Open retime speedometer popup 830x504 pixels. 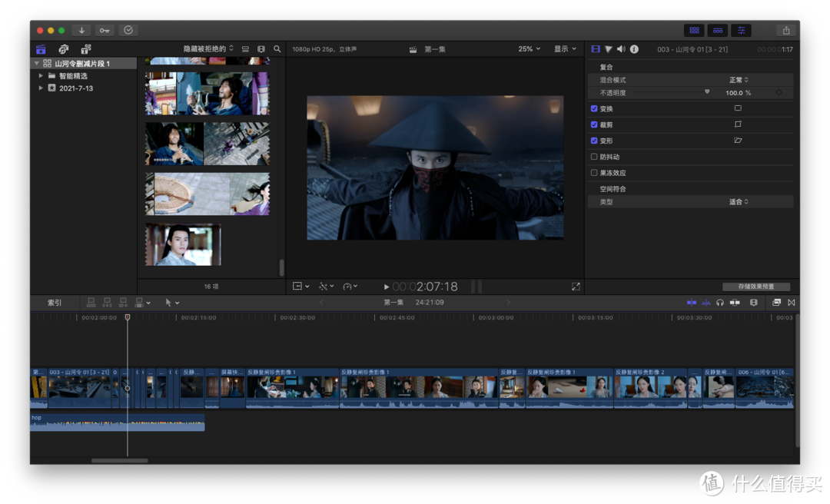(x=350, y=287)
